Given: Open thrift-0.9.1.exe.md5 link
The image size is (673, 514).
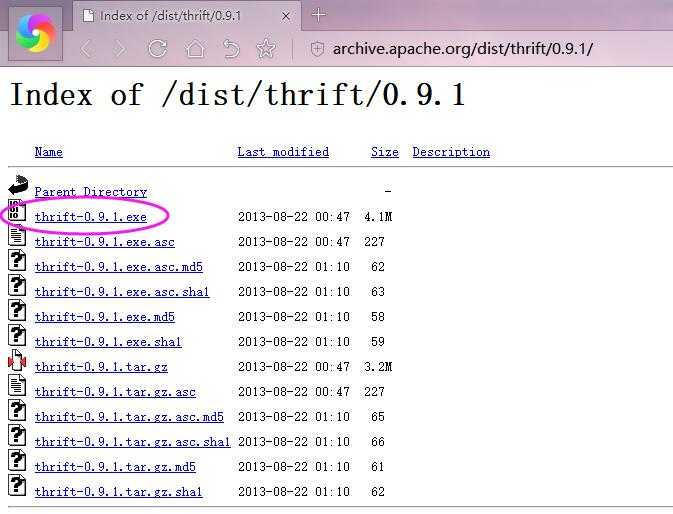Looking at the screenshot, I should 105,317.
